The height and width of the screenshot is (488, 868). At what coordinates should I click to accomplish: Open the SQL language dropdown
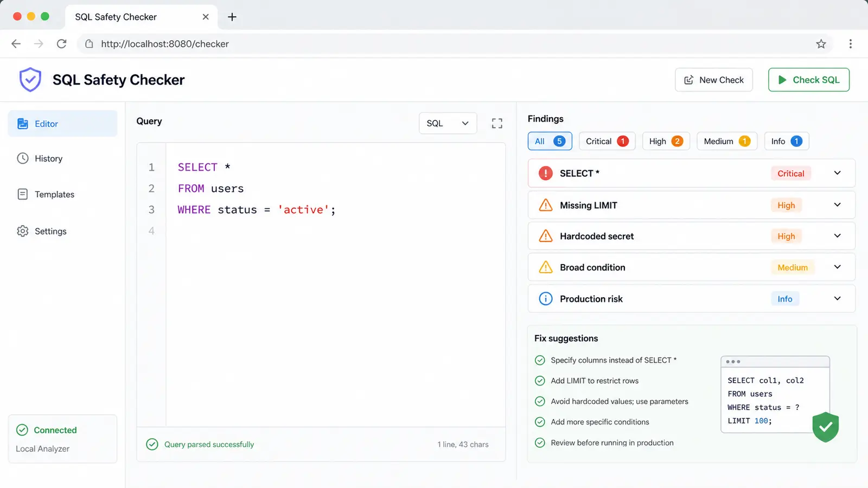coord(448,123)
